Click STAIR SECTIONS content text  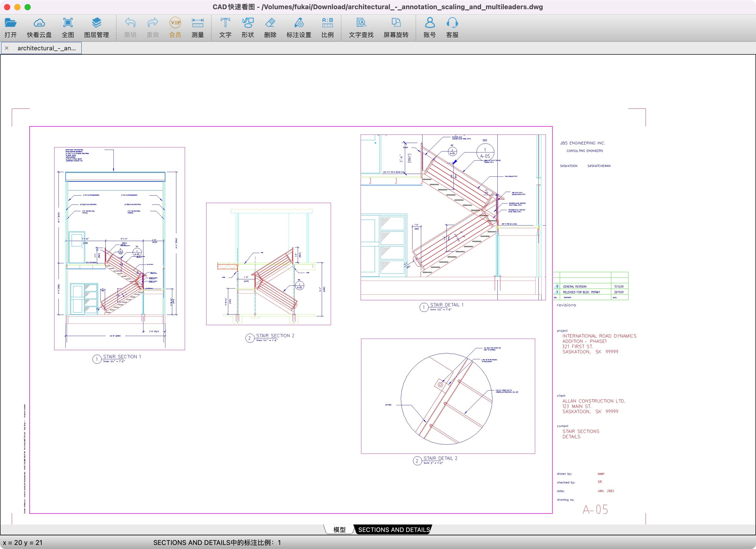coord(581,431)
